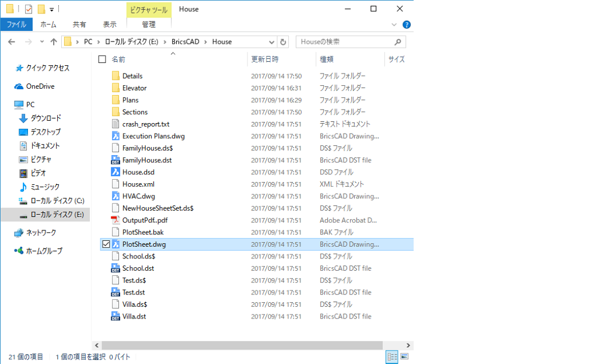
Task: Open the ファイル menu tab
Action: click(x=16, y=24)
